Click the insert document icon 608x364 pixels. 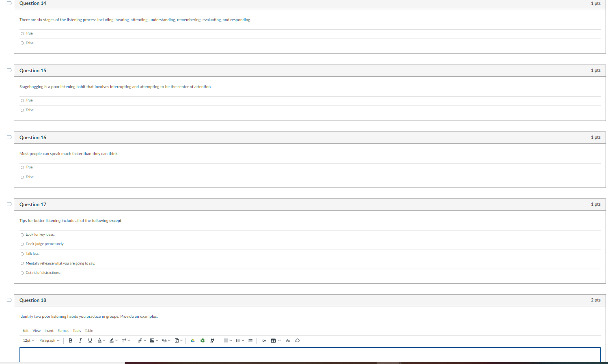coord(177,340)
